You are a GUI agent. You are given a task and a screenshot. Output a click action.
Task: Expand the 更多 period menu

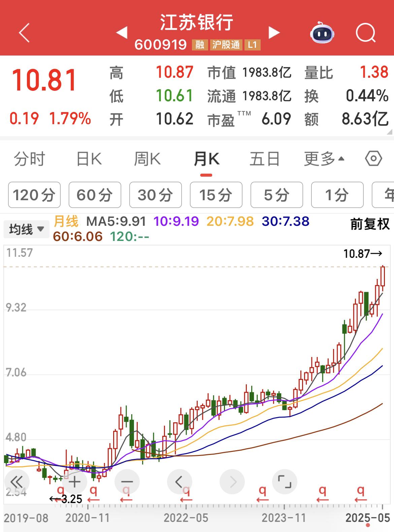click(x=324, y=159)
